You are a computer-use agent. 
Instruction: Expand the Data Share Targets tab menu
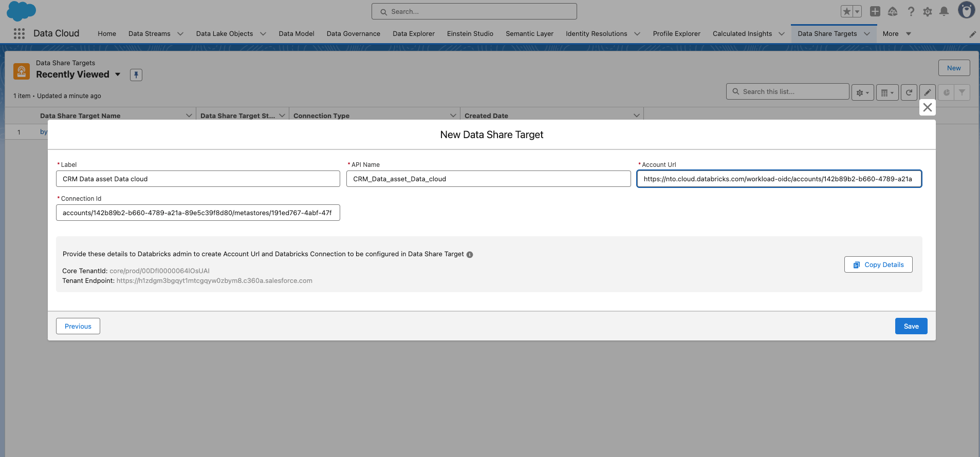pos(867,34)
